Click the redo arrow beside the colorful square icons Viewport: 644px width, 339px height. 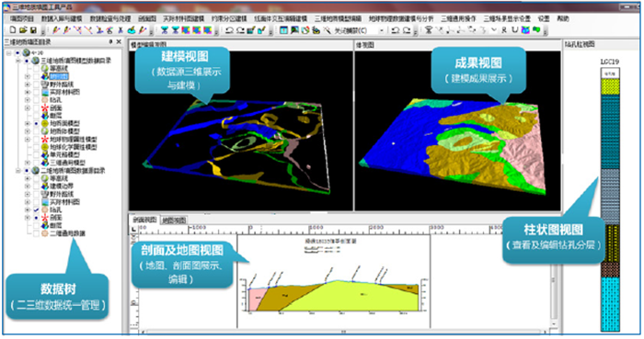click(x=240, y=30)
